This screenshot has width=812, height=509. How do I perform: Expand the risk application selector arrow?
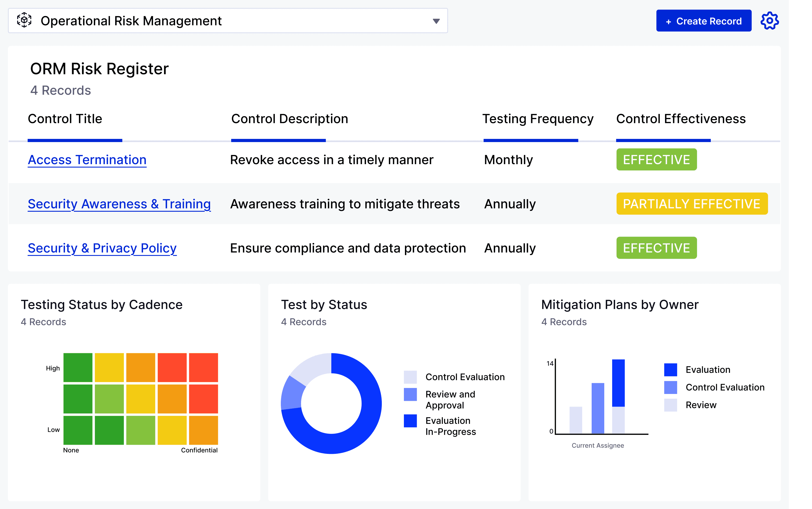pos(436,21)
